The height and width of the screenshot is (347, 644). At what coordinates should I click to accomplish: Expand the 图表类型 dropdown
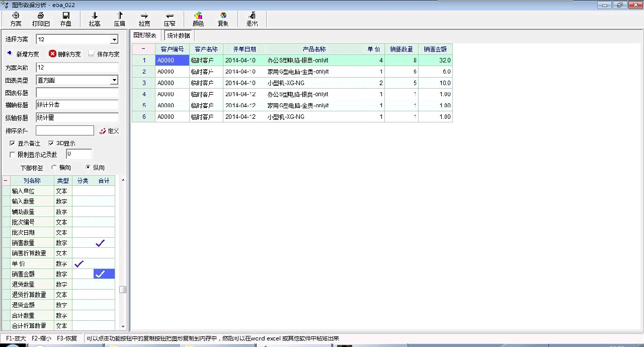click(114, 80)
